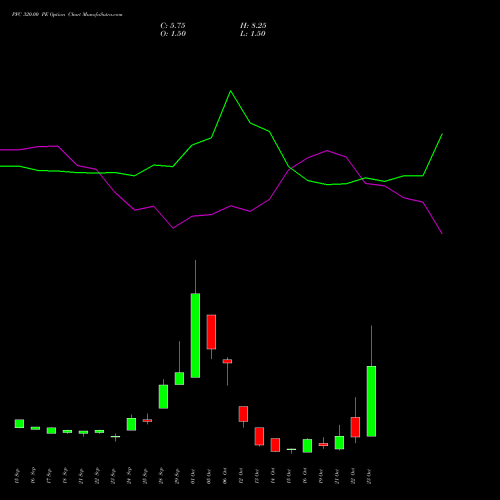Click the close value C: 5.75
Image resolution: width=500 pixels, height=500 pixels.
pyautogui.click(x=173, y=26)
